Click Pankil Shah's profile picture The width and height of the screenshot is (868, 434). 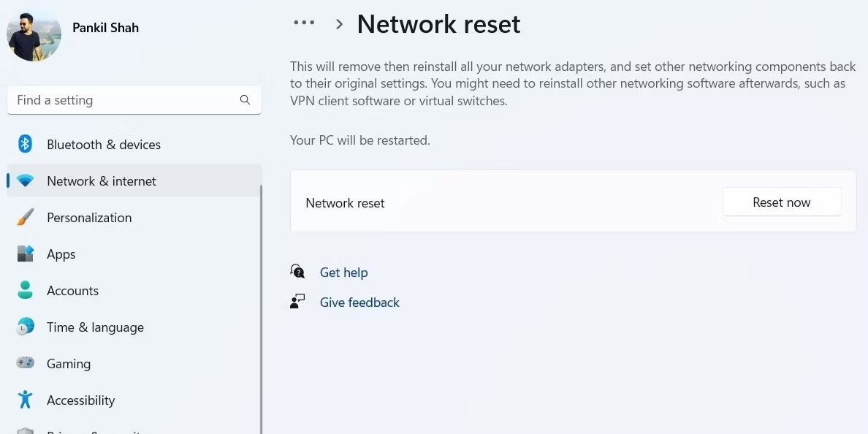[x=34, y=34]
